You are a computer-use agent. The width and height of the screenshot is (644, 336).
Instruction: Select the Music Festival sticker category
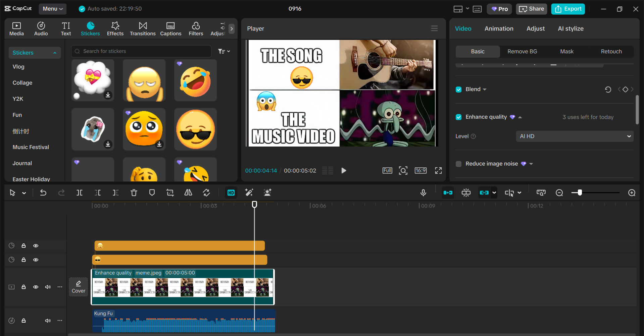[31, 147]
